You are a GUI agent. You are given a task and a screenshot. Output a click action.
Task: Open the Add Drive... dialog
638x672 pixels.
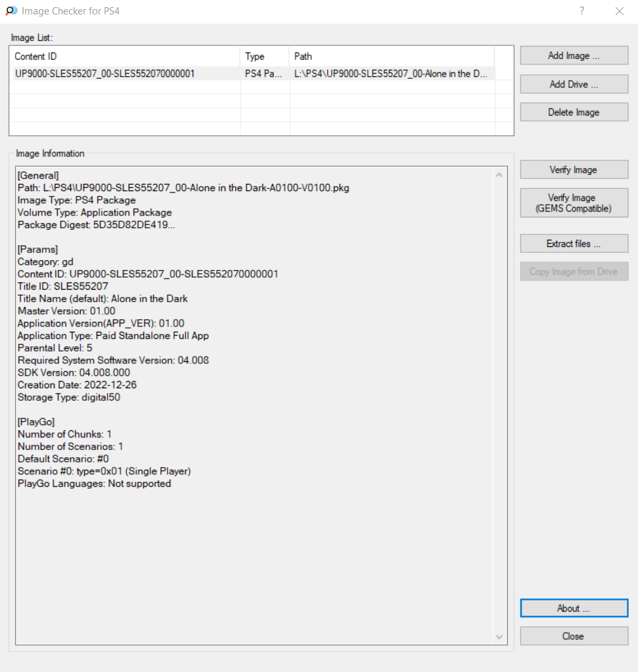pyautogui.click(x=574, y=84)
